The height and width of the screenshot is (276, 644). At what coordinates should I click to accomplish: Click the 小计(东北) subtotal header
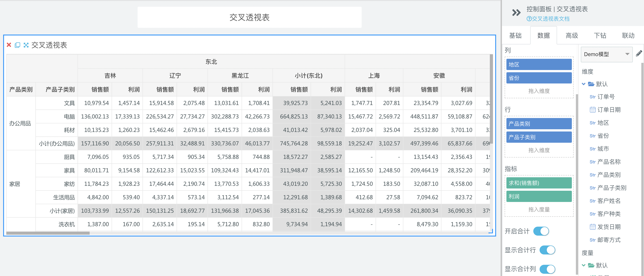coord(309,76)
